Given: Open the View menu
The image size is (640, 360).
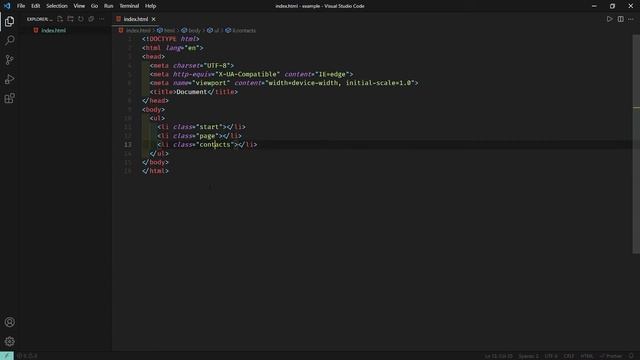Looking at the screenshot, I should (79, 6).
